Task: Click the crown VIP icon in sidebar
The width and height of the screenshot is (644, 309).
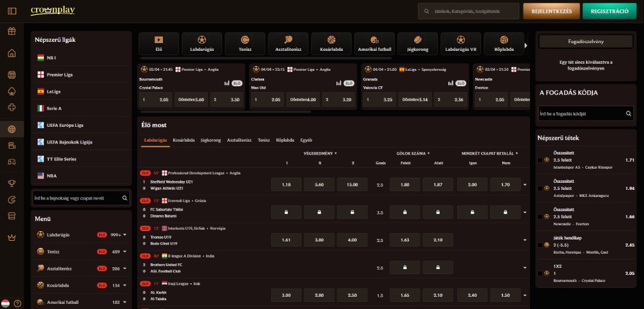Action: pos(11,238)
